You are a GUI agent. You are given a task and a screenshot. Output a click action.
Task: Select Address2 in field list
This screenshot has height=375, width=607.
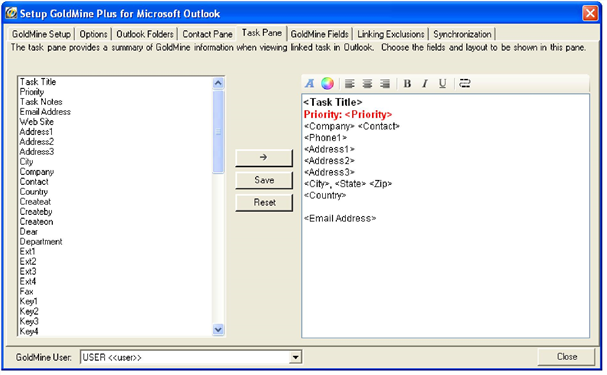[37, 142]
